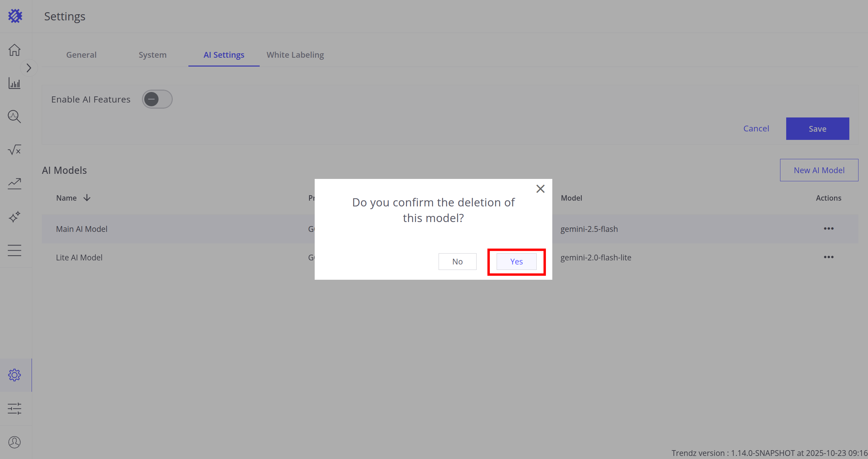The height and width of the screenshot is (459, 868).
Task: Open the anomaly search magnifier icon
Action: (x=14, y=116)
